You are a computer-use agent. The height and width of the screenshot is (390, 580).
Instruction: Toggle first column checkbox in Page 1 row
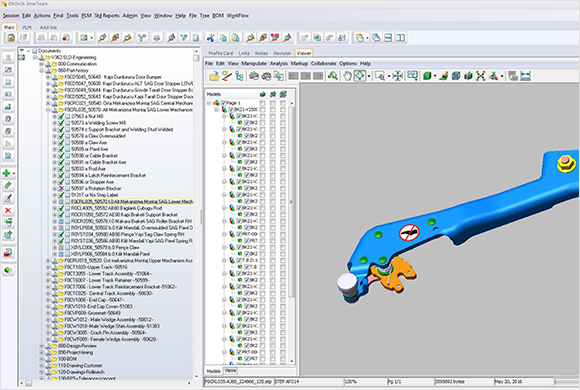262,103
